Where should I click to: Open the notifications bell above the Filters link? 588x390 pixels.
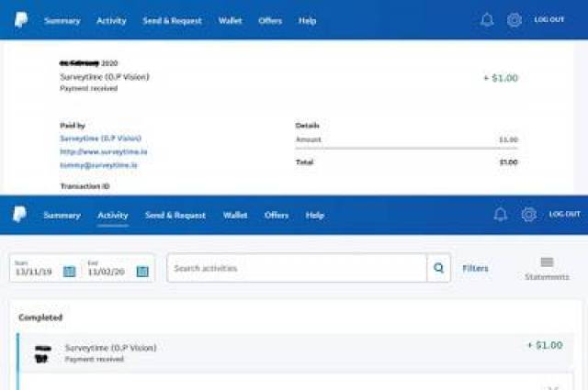[500, 215]
